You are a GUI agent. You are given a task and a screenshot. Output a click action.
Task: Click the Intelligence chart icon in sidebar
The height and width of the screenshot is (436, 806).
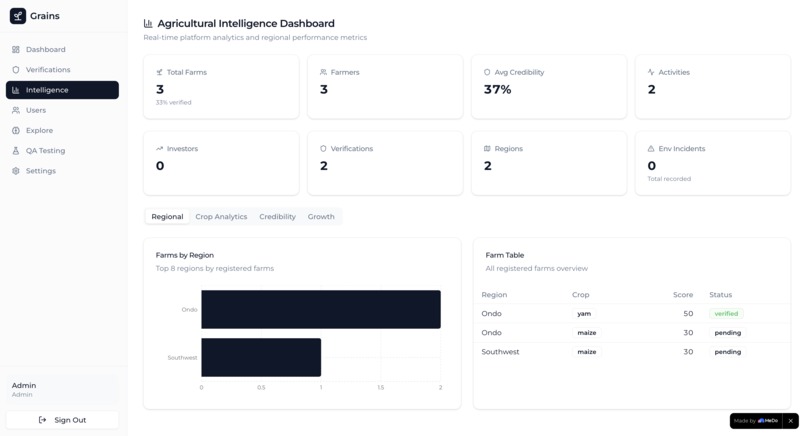[x=15, y=90]
